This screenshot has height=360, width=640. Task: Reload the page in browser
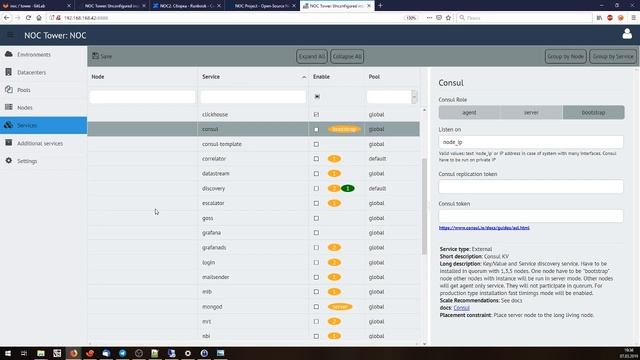click(x=28, y=18)
